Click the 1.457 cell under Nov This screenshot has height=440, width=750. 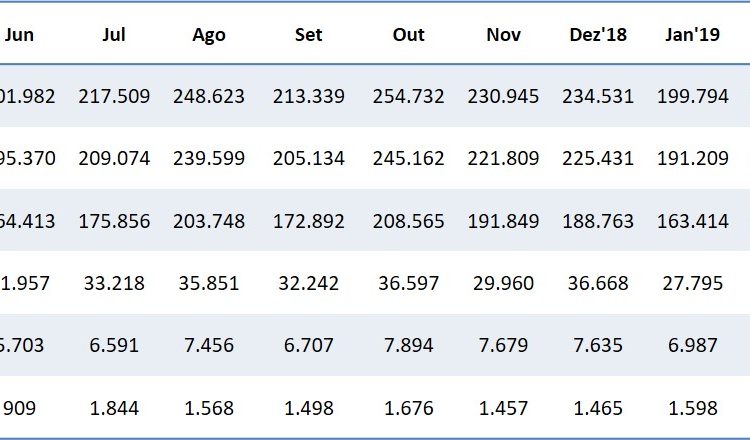[503, 408]
